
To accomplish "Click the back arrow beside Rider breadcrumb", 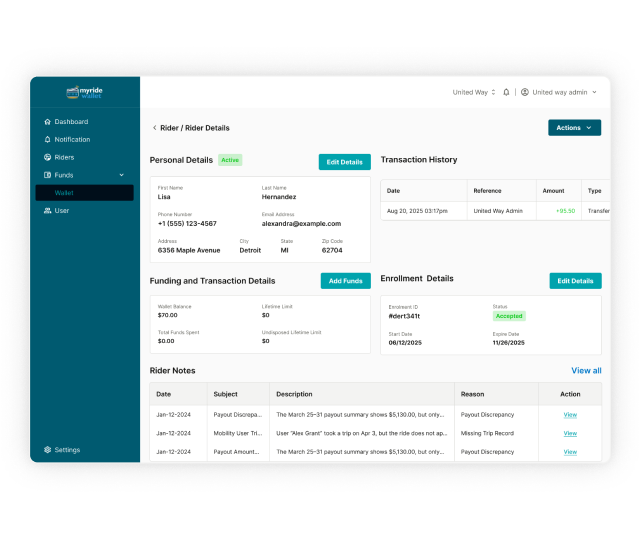I will point(154,128).
